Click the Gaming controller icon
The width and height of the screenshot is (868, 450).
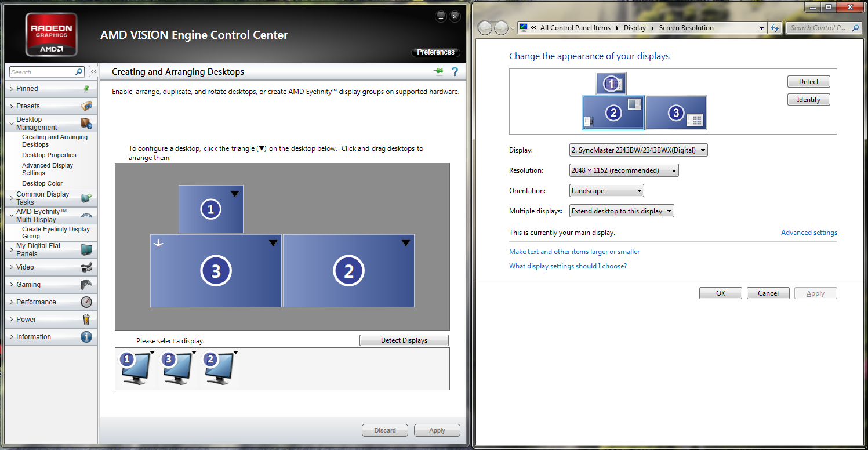[86, 285]
